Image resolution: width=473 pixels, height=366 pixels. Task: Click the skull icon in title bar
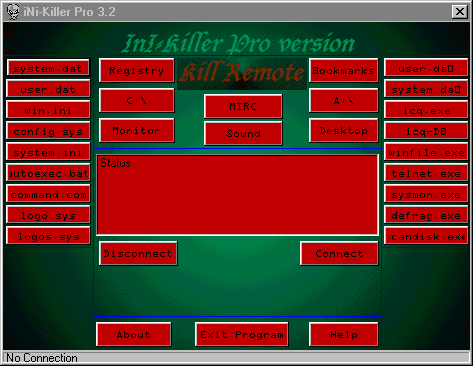pos(13,12)
